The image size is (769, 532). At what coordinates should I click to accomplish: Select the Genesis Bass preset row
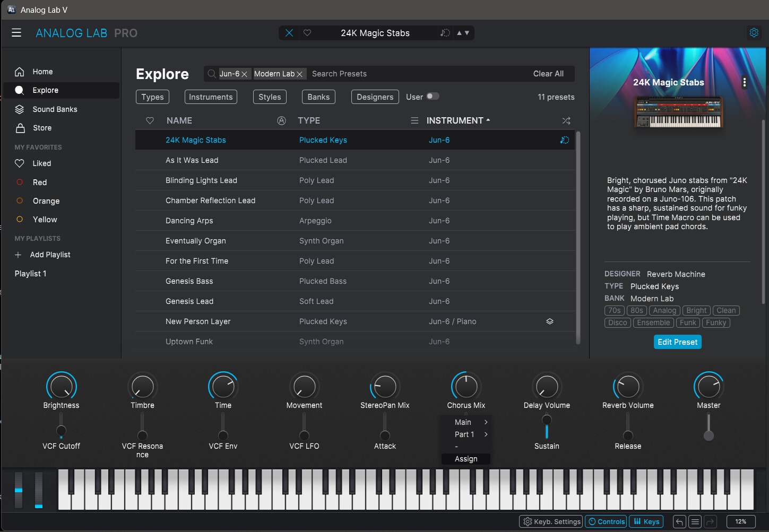[x=189, y=281]
